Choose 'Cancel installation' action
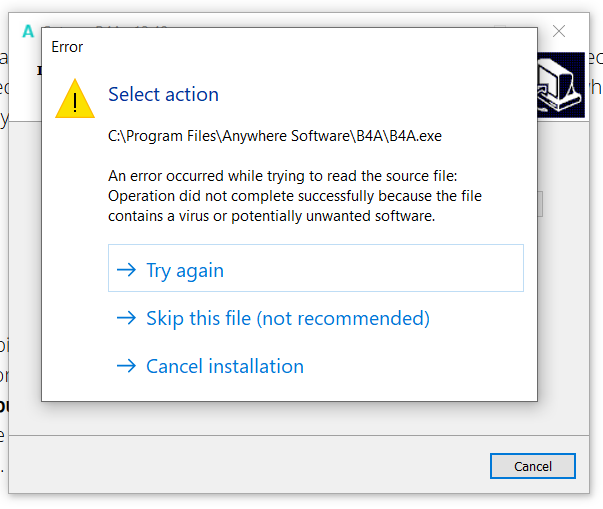Image resolution: width=603 pixels, height=509 pixels. click(224, 366)
